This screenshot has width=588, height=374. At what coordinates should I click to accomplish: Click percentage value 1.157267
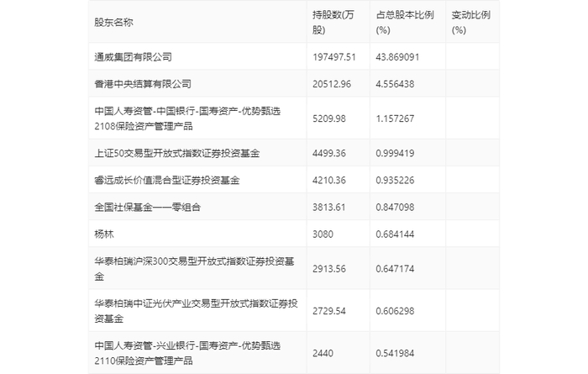396,119
